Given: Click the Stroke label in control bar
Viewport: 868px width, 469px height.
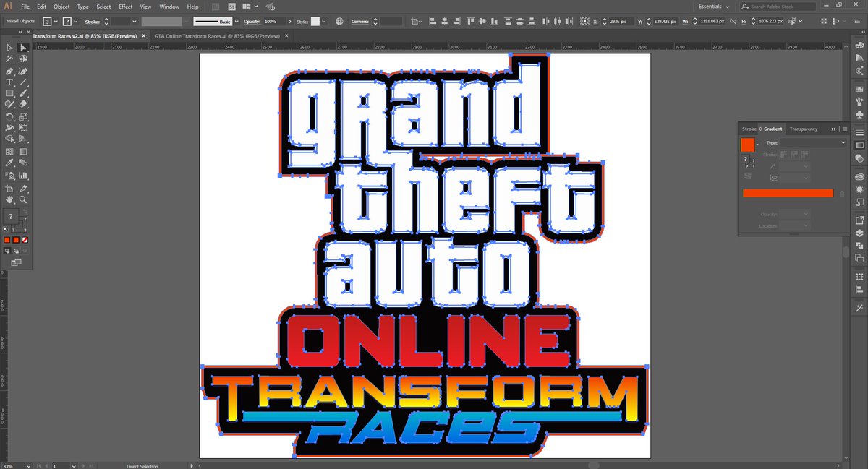Looking at the screenshot, I should tap(92, 22).
